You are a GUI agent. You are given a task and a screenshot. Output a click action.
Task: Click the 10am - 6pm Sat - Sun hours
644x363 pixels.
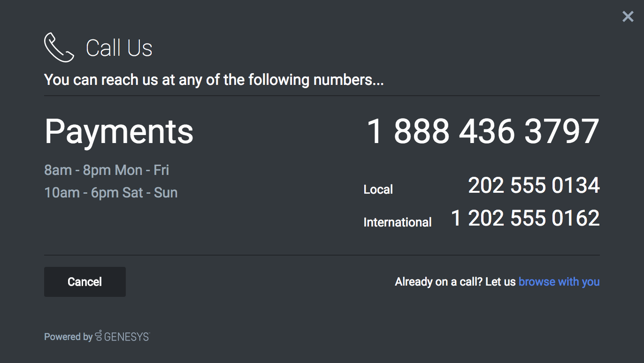111,192
